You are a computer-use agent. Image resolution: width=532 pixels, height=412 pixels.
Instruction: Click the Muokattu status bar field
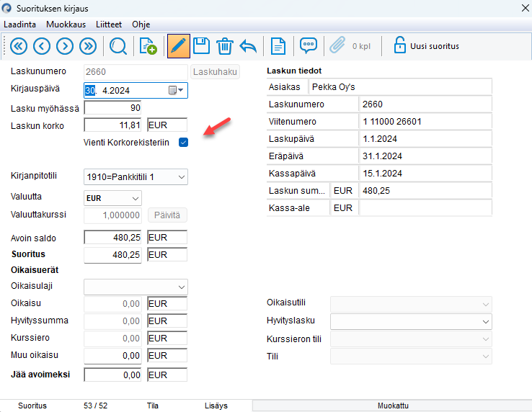[x=393, y=406]
